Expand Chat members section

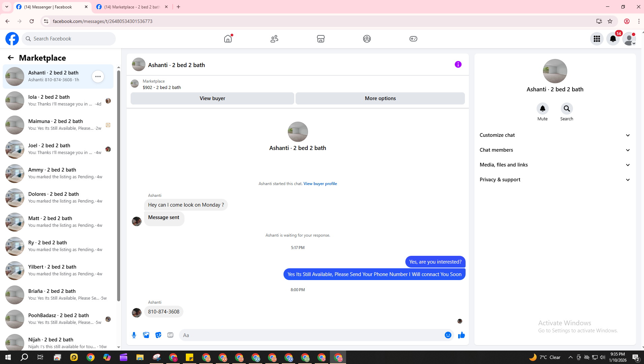(x=555, y=150)
